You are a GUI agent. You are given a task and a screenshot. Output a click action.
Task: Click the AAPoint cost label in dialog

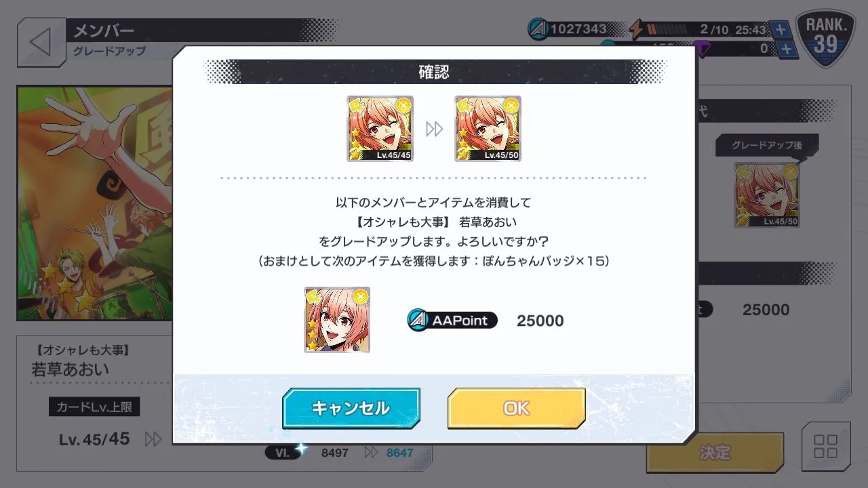coord(452,320)
